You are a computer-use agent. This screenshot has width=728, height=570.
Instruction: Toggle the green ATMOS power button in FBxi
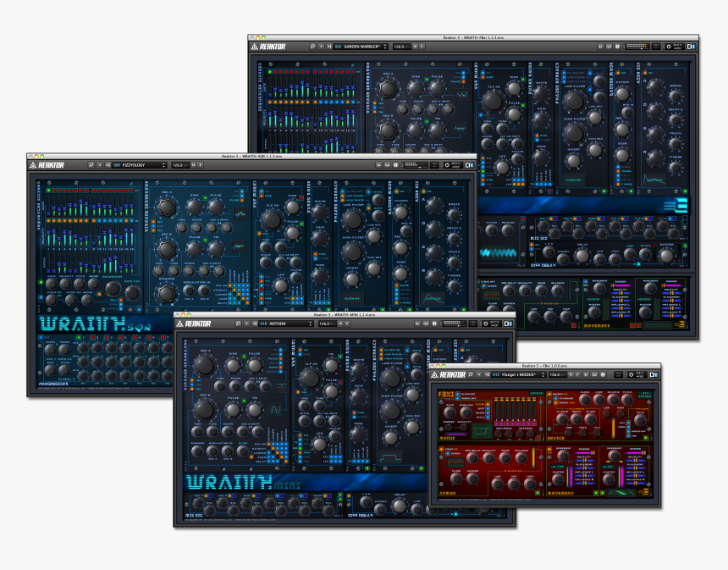coord(538,493)
